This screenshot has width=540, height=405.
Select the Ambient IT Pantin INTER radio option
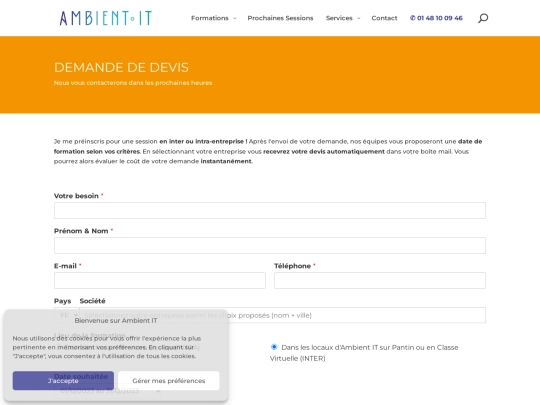pos(274,347)
